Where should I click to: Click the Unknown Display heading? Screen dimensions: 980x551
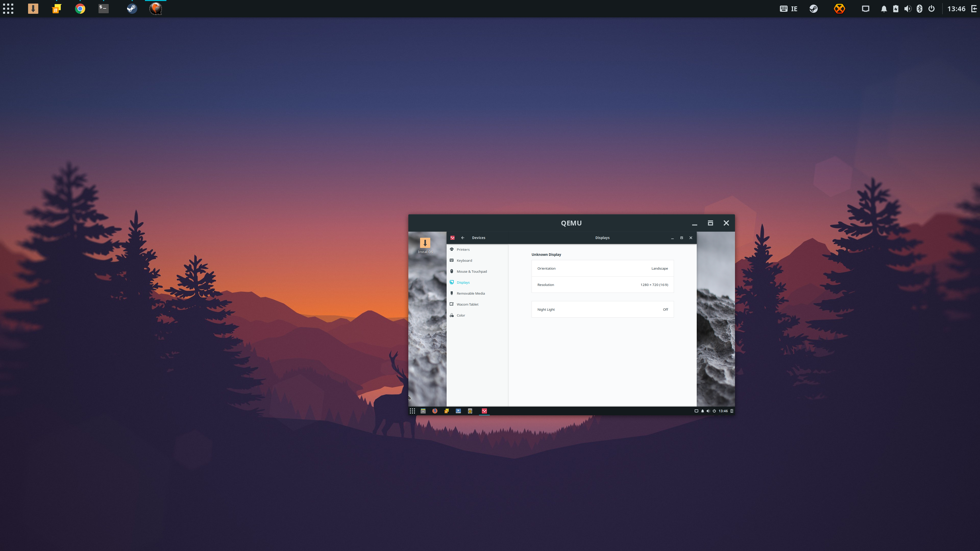pos(546,255)
